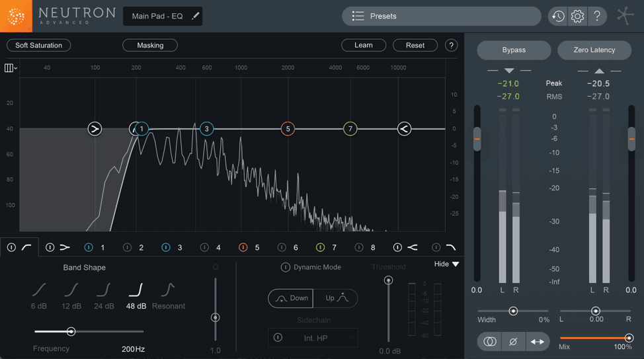Invert phase with the Ø icon
This screenshot has width=644, height=359.
pos(513,342)
